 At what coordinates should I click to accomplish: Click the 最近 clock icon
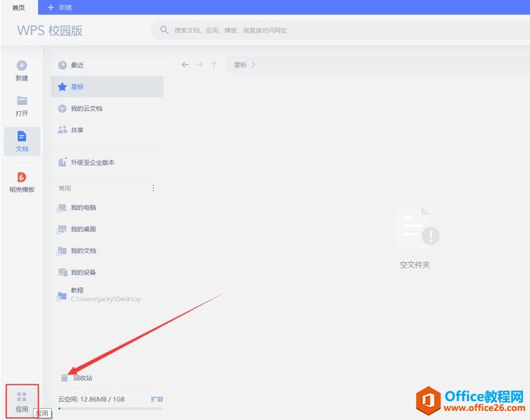click(x=62, y=65)
